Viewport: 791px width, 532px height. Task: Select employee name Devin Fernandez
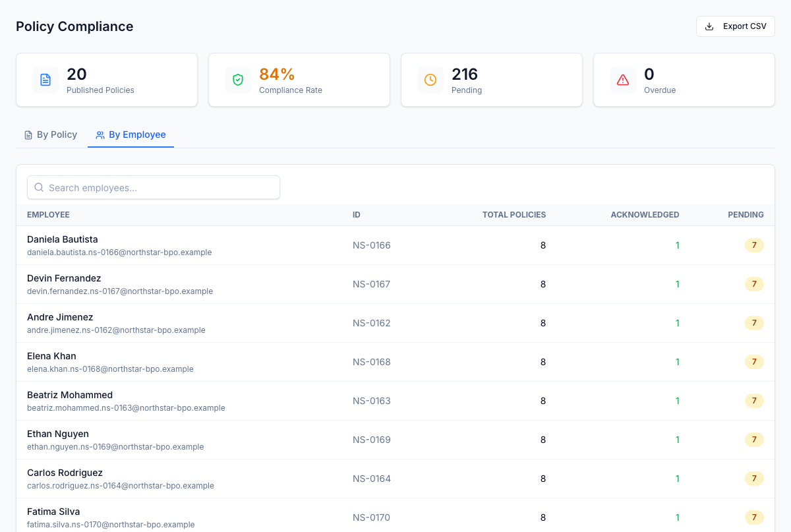click(x=64, y=278)
